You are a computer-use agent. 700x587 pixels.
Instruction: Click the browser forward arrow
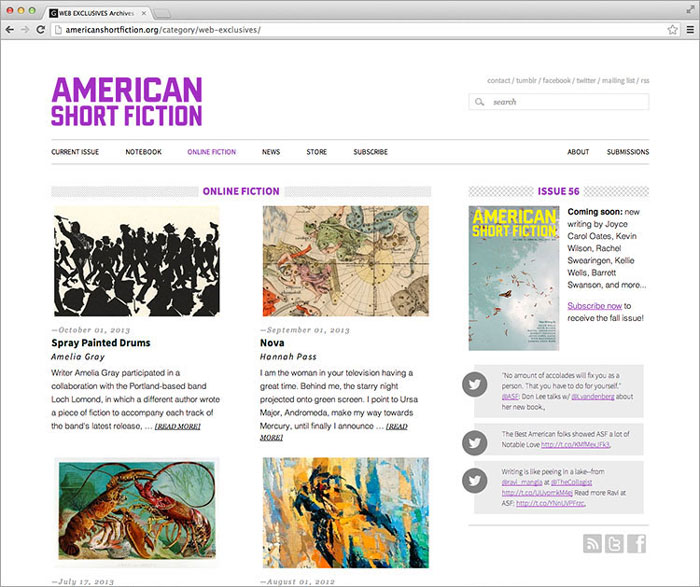click(25, 30)
